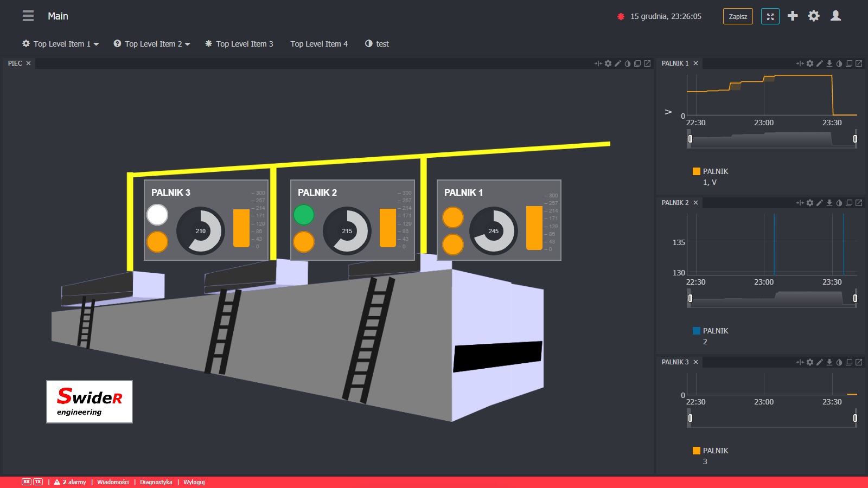Click the Wyloguj link in status bar
Image resolution: width=868 pixels, height=488 pixels.
coord(194,482)
